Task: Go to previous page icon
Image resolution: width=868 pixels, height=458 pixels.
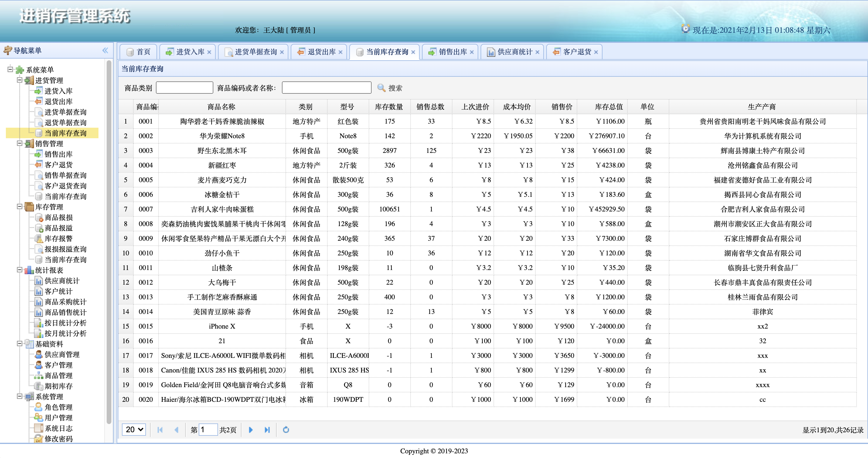Action: coord(176,430)
